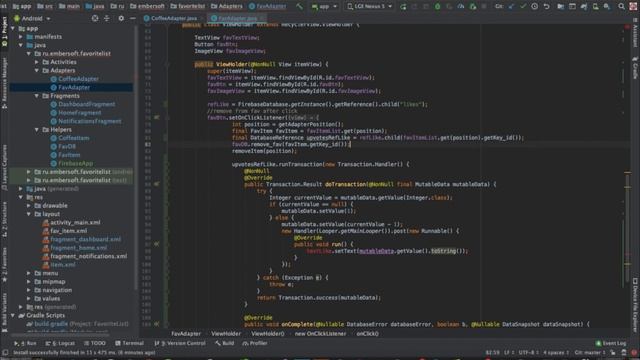This screenshot has width=640, height=360.
Task: Open activity_main.xml layout file
Action: click(x=71, y=222)
